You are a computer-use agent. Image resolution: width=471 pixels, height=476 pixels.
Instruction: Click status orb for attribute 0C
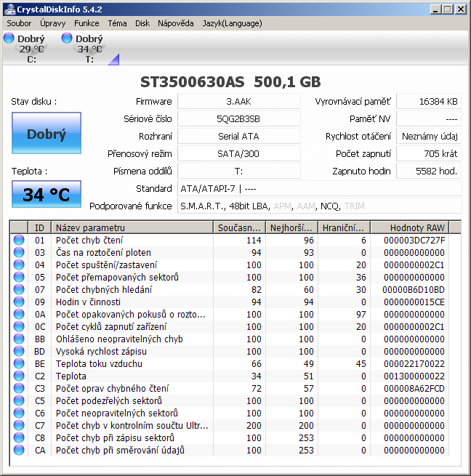click(x=19, y=326)
